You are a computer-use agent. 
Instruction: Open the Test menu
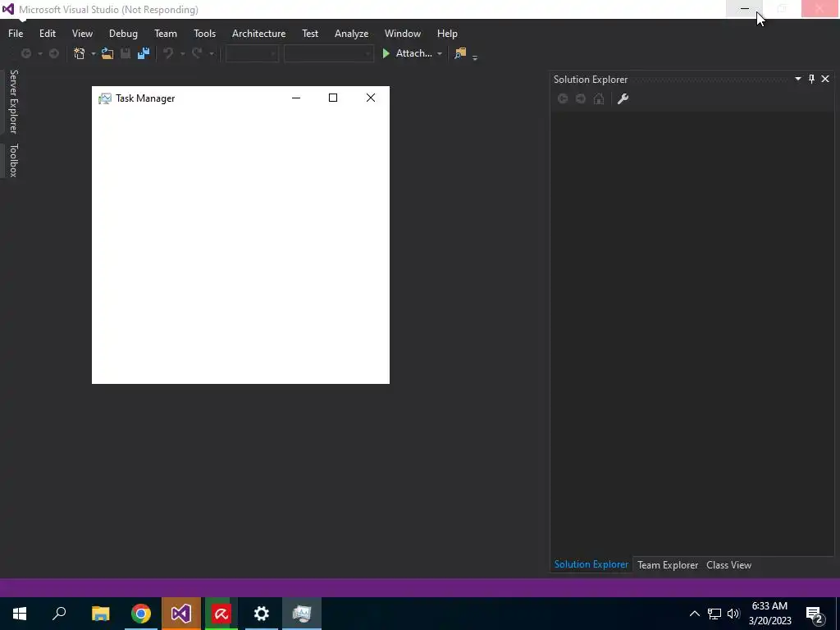click(310, 33)
